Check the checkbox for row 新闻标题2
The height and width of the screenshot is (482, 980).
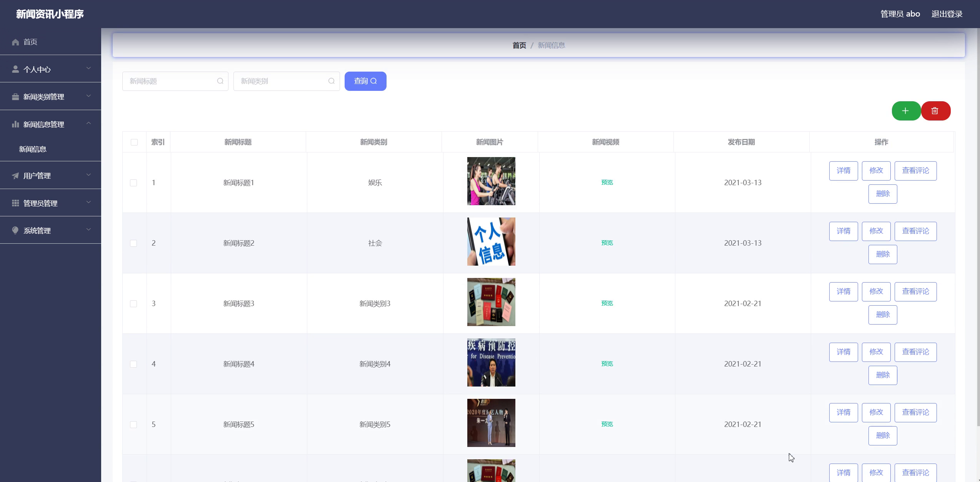tap(133, 243)
